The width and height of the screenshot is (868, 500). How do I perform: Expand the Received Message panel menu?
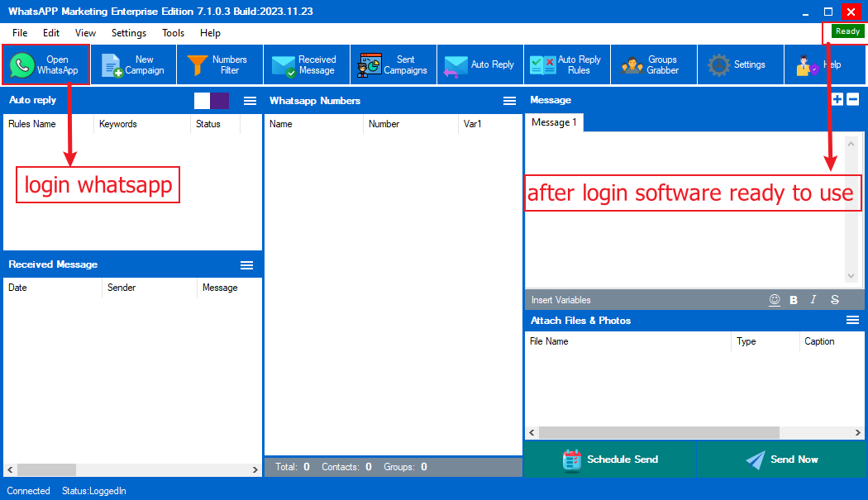pyautogui.click(x=246, y=265)
